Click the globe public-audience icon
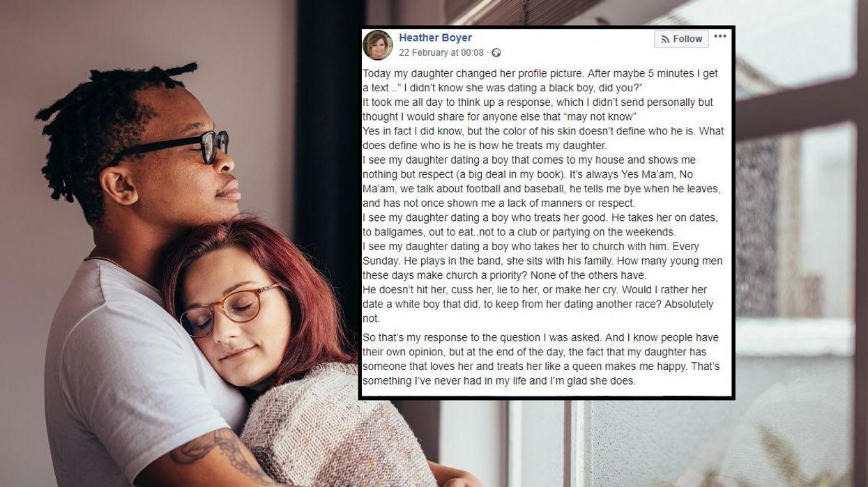868x487 pixels. point(496,53)
